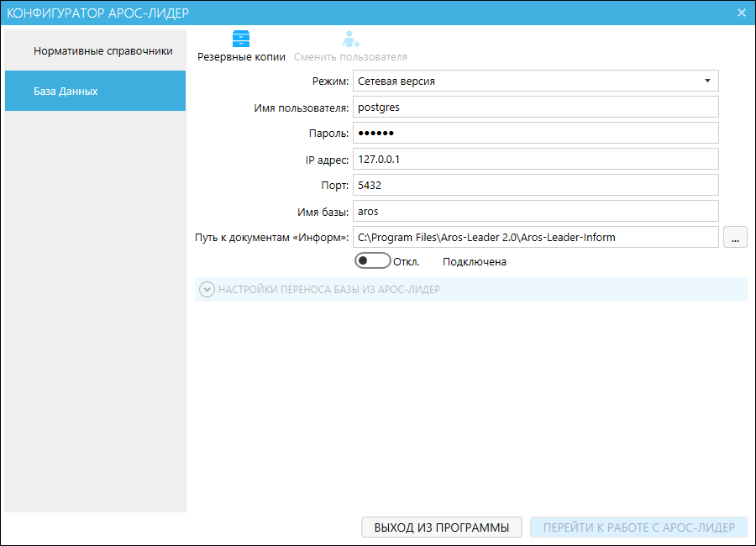This screenshot has height=546, width=756.
Task: Click the Путь к документам field
Action: [x=536, y=238]
